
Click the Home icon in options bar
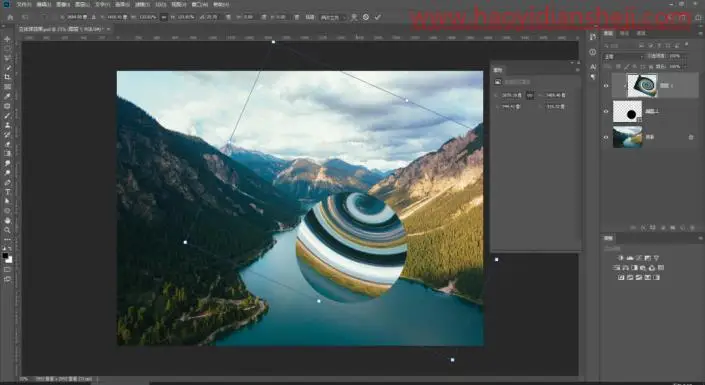click(10, 17)
